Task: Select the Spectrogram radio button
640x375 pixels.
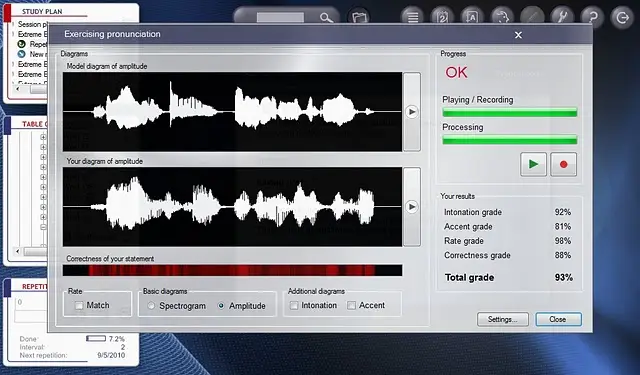Action: click(151, 306)
